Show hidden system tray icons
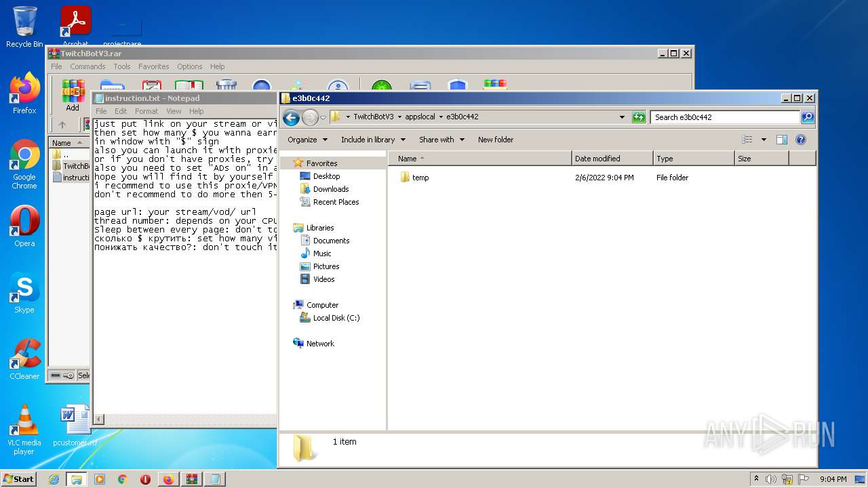Viewport: 868px width, 488px height. click(x=756, y=479)
